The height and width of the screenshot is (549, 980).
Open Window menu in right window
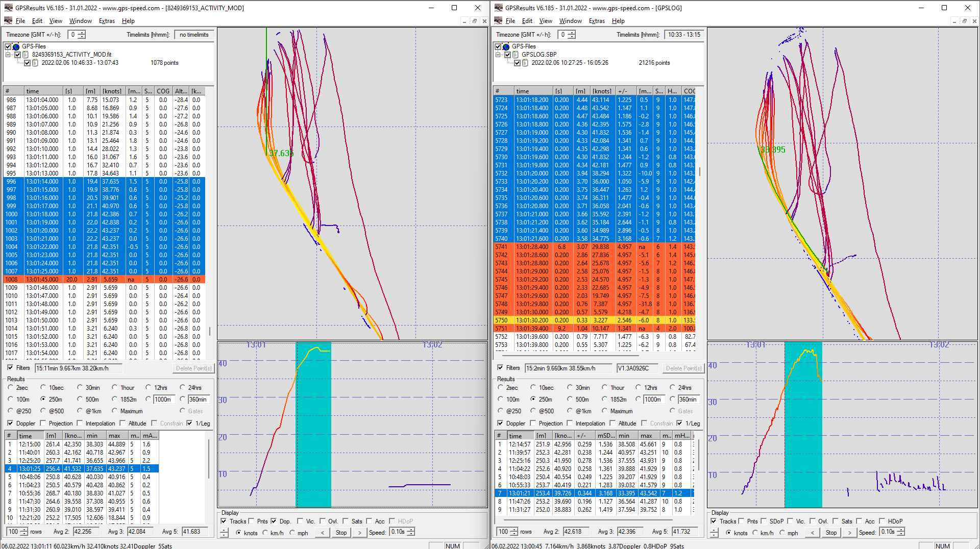(x=570, y=21)
